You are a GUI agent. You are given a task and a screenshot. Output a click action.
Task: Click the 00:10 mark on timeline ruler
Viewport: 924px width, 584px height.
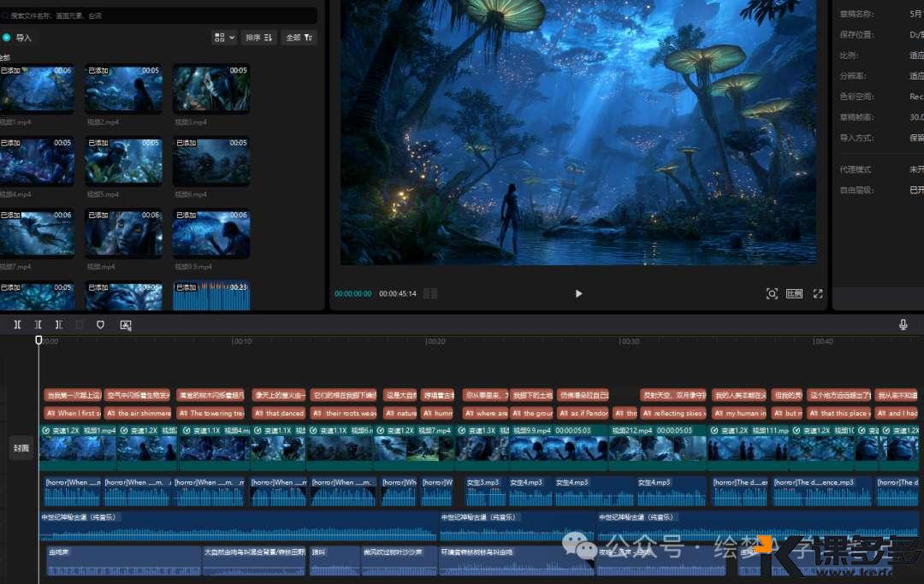click(x=241, y=341)
